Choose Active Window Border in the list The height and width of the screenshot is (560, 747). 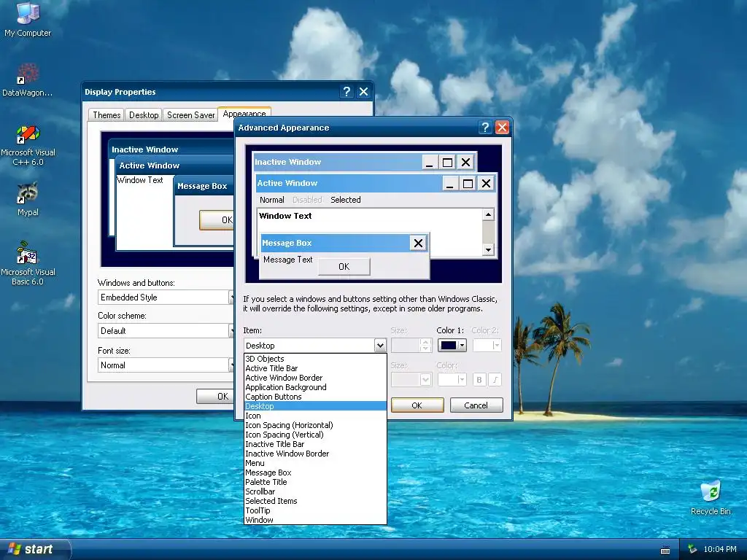(315, 378)
